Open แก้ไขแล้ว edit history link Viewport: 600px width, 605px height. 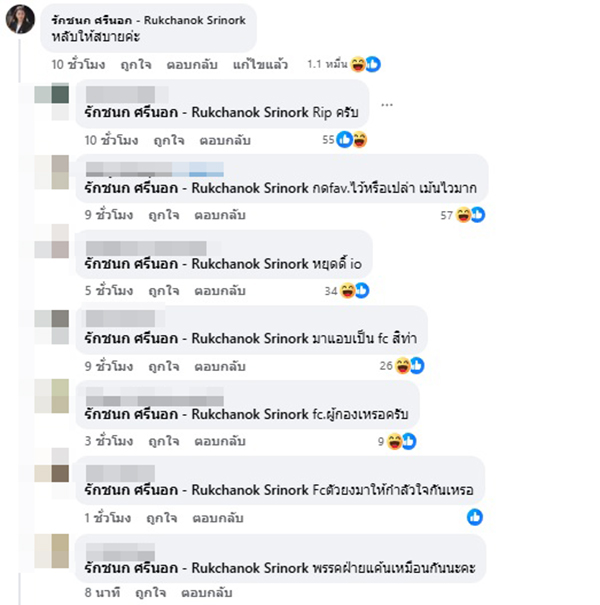pyautogui.click(x=260, y=64)
